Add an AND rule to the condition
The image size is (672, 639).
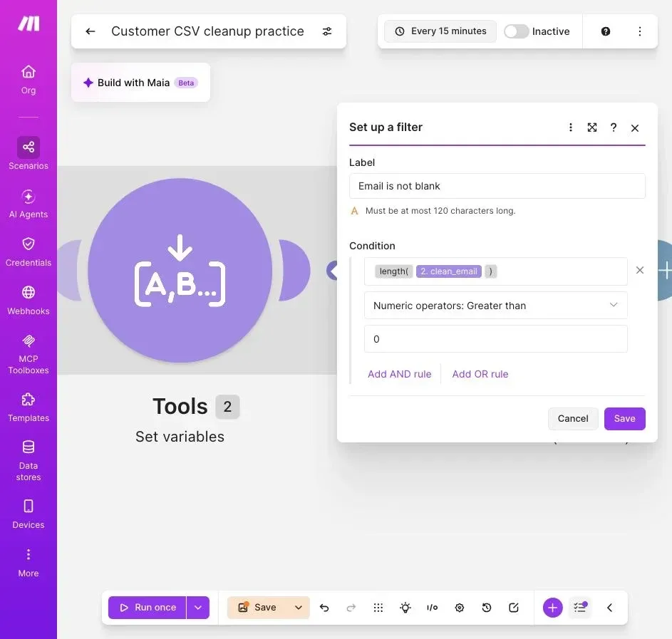400,374
